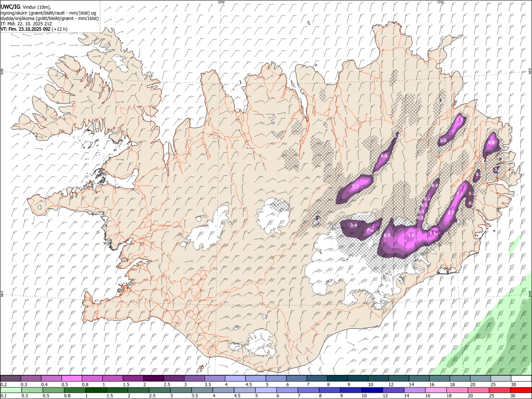Click the light lavender swatch above upper-row 4
The height and width of the screenshot is (399, 532).
click(x=235, y=379)
